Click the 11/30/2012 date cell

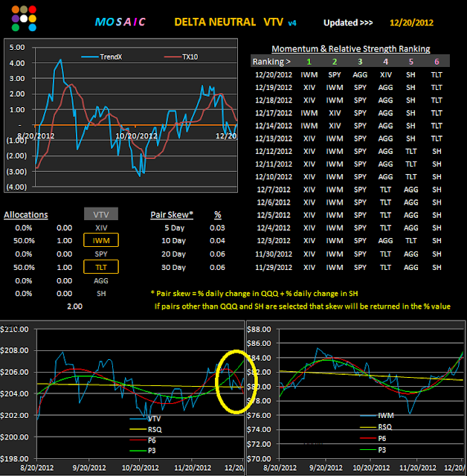(274, 254)
